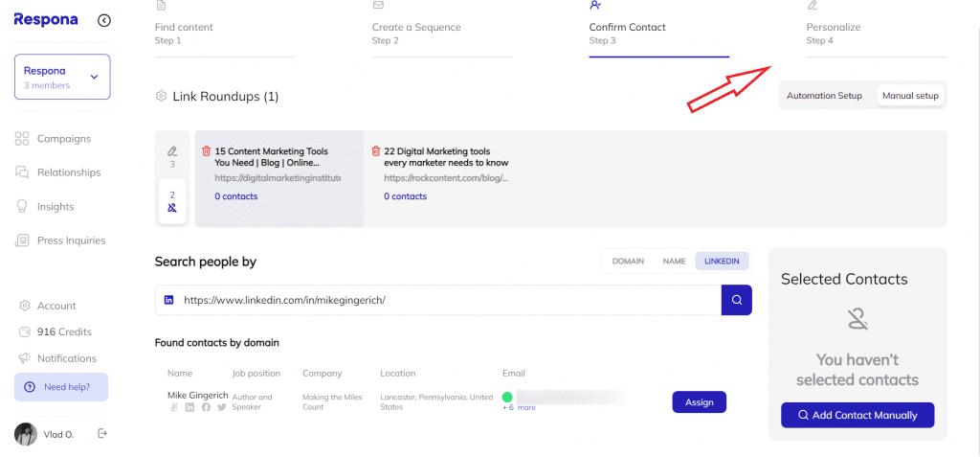Switch to Manual setup

coord(910,96)
